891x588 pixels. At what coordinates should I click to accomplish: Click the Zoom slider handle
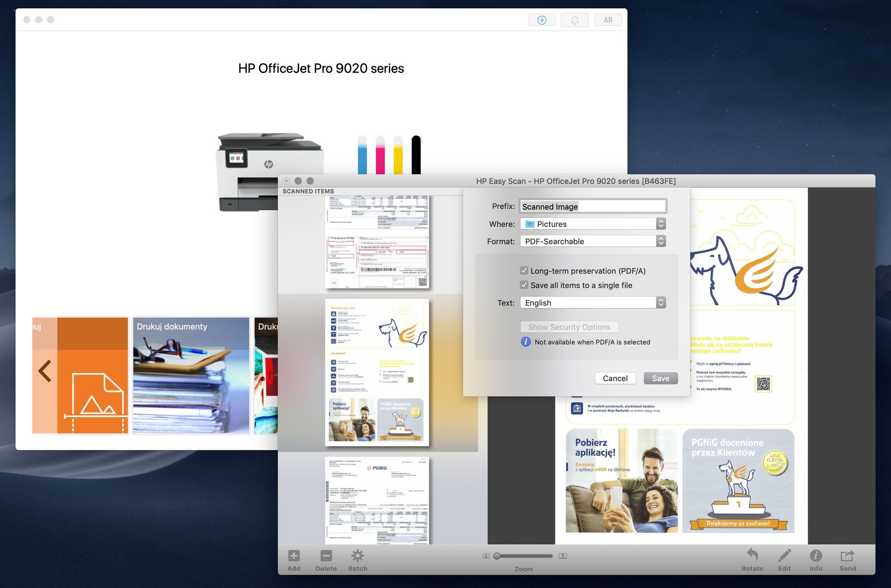coord(497,556)
